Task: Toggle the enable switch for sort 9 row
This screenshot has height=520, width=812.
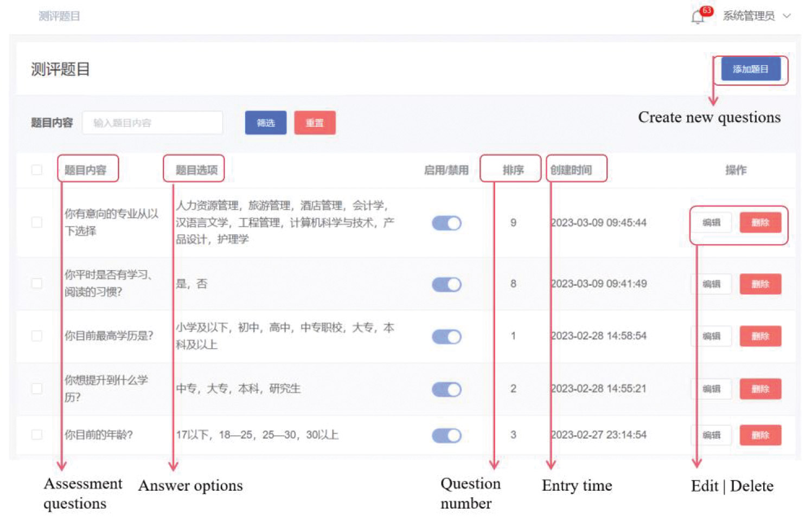Action: click(446, 223)
